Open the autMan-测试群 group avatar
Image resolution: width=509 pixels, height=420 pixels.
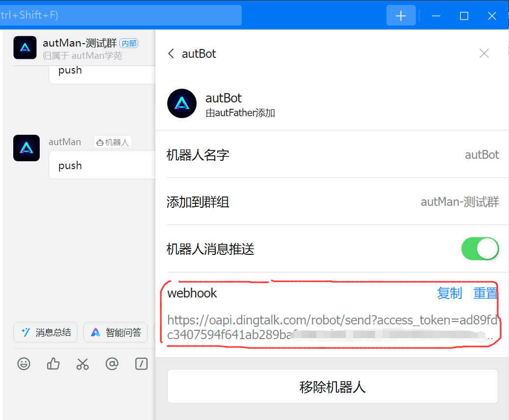click(x=25, y=48)
